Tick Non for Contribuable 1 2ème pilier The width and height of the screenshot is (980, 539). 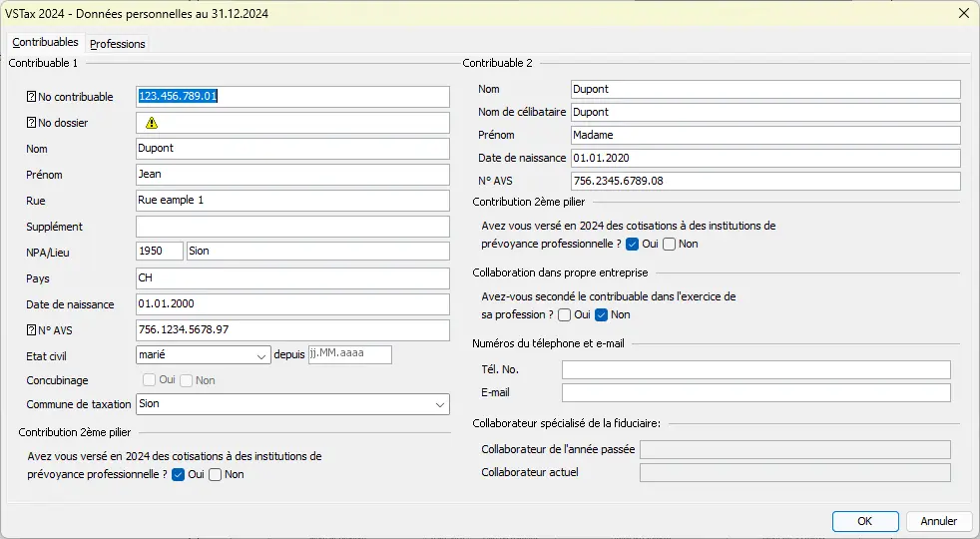point(215,474)
